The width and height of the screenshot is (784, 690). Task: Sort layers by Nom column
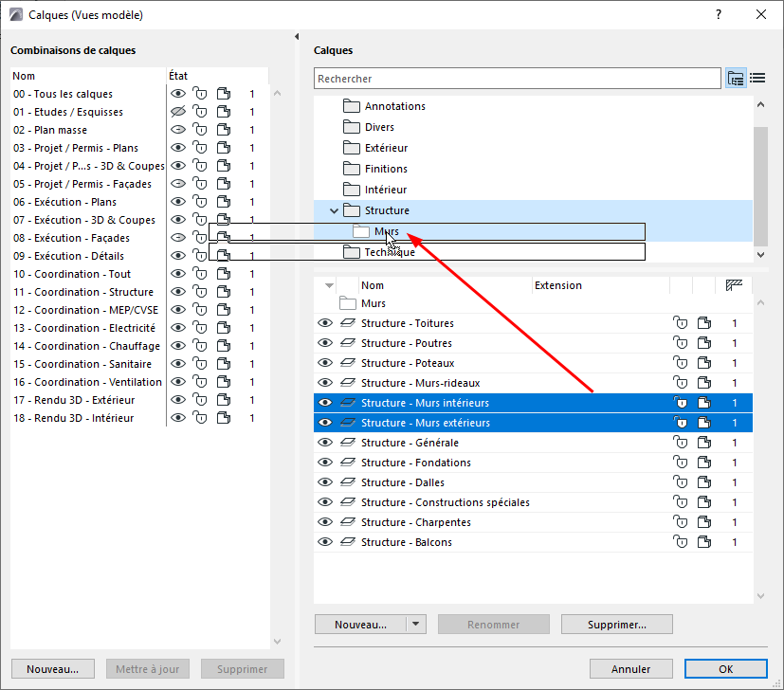[445, 285]
